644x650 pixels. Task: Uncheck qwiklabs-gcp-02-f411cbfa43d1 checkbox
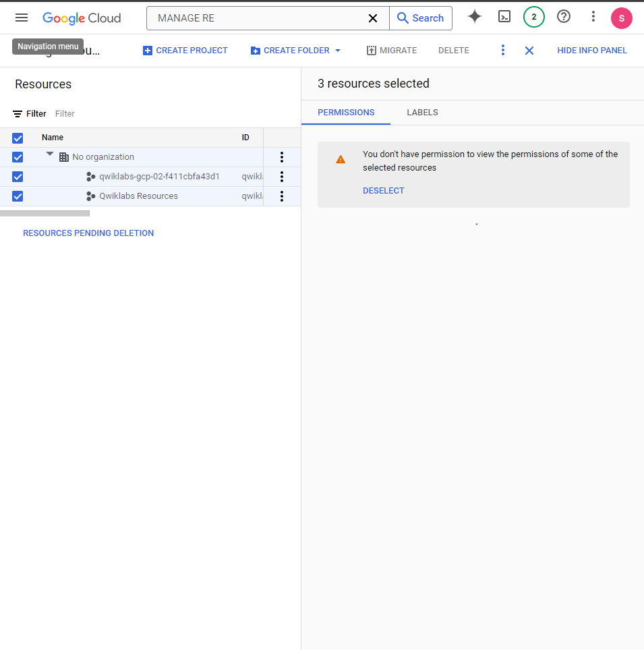point(18,177)
